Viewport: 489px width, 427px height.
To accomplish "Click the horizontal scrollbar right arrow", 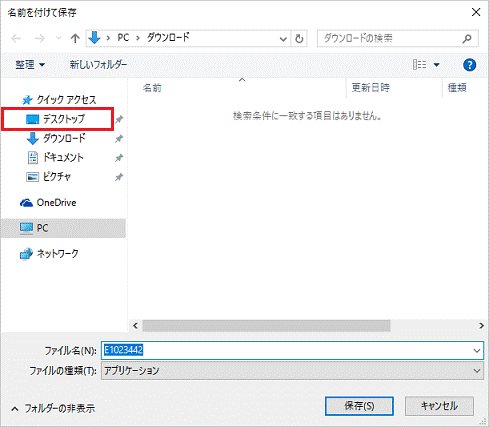I will (x=481, y=326).
